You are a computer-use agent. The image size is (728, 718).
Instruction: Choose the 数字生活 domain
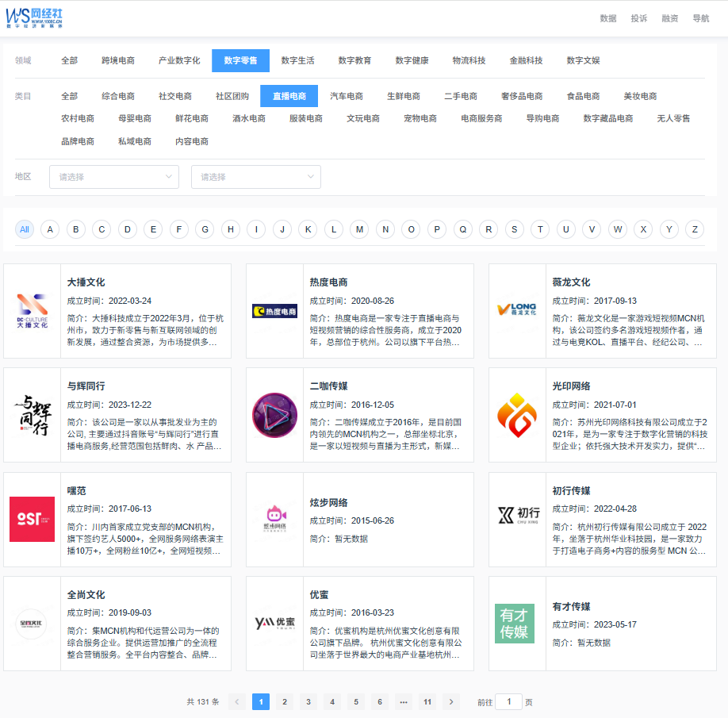[x=297, y=60]
